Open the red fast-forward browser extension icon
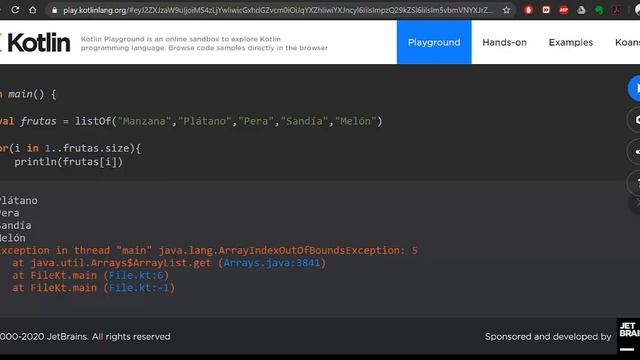 tap(546, 10)
